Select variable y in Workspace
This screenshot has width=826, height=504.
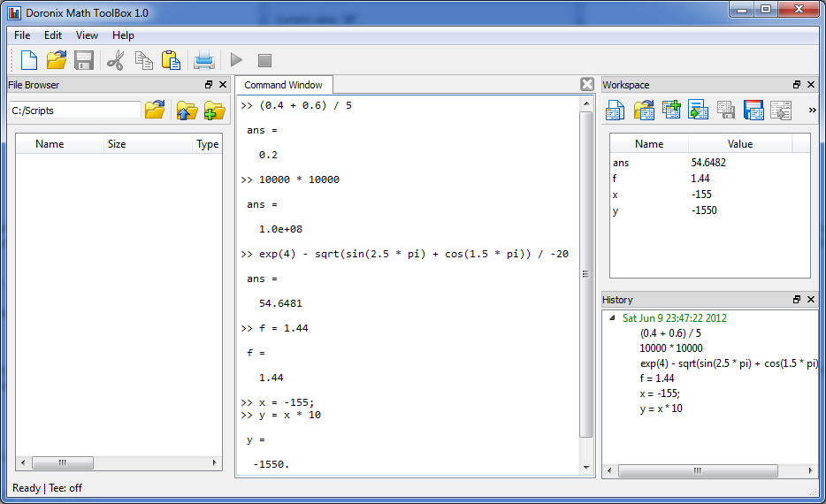(615, 210)
